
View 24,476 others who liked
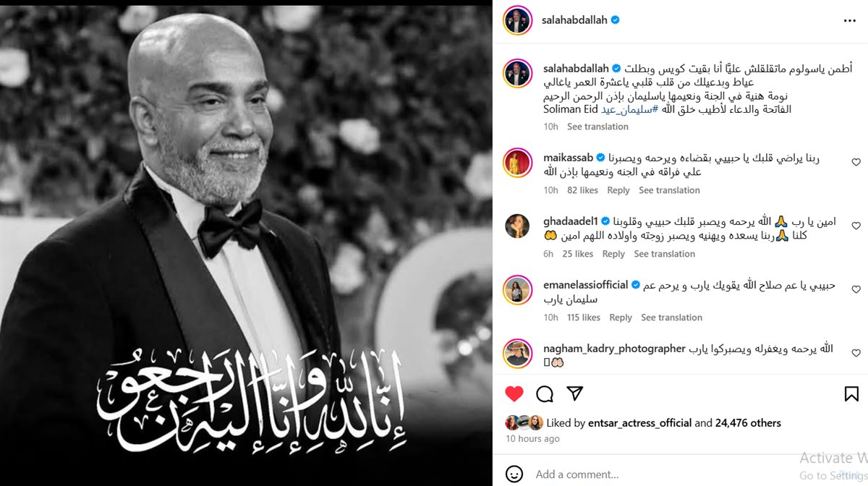(748, 423)
